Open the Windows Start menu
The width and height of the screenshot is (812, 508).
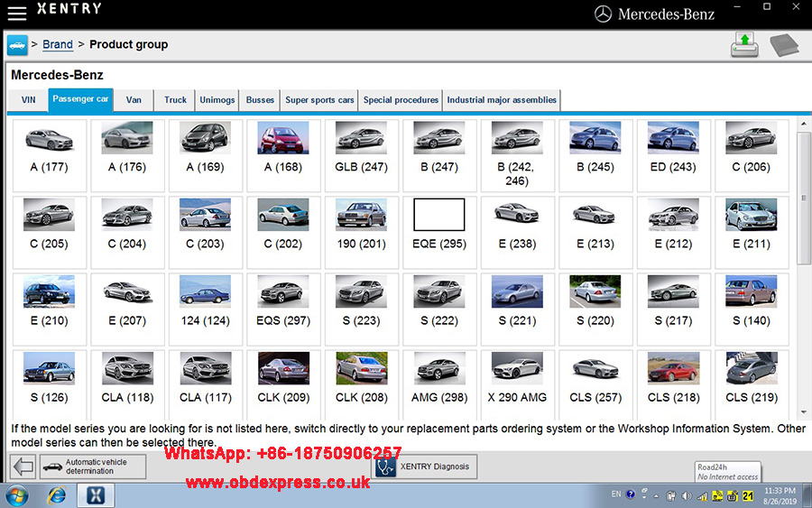tap(16, 496)
